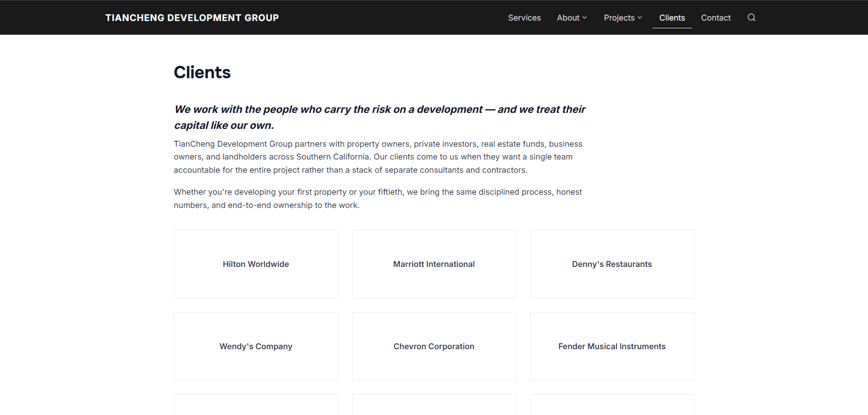Click paragraph starting 'Whether you're developing'
Image resolution: width=868 pixels, height=415 pixels.
(x=378, y=198)
